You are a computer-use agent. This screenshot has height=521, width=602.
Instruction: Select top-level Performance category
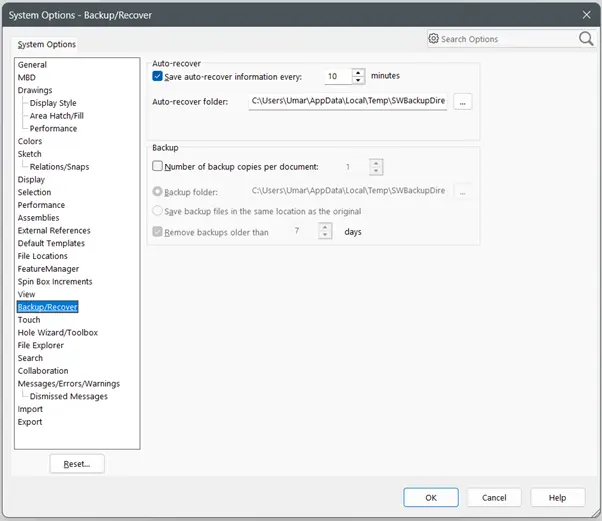[x=41, y=205]
